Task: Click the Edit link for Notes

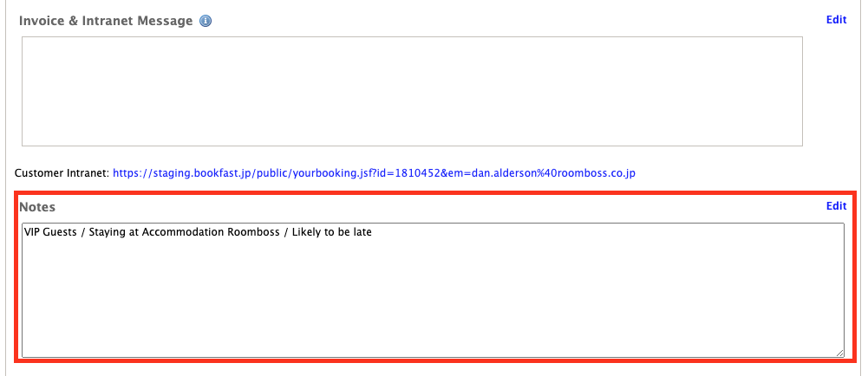Action: coord(836,206)
